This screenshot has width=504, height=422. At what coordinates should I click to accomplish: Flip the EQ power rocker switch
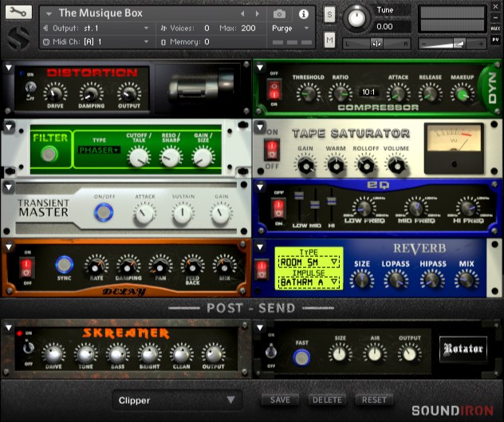[278, 208]
